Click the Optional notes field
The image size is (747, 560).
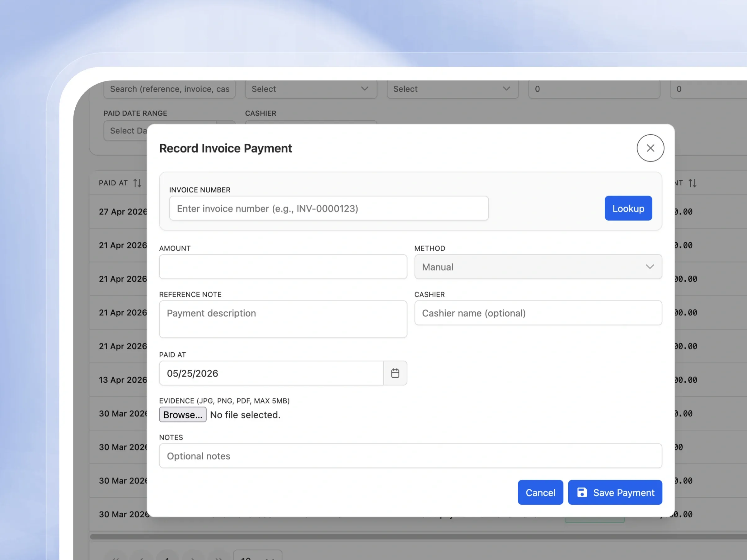410,456
